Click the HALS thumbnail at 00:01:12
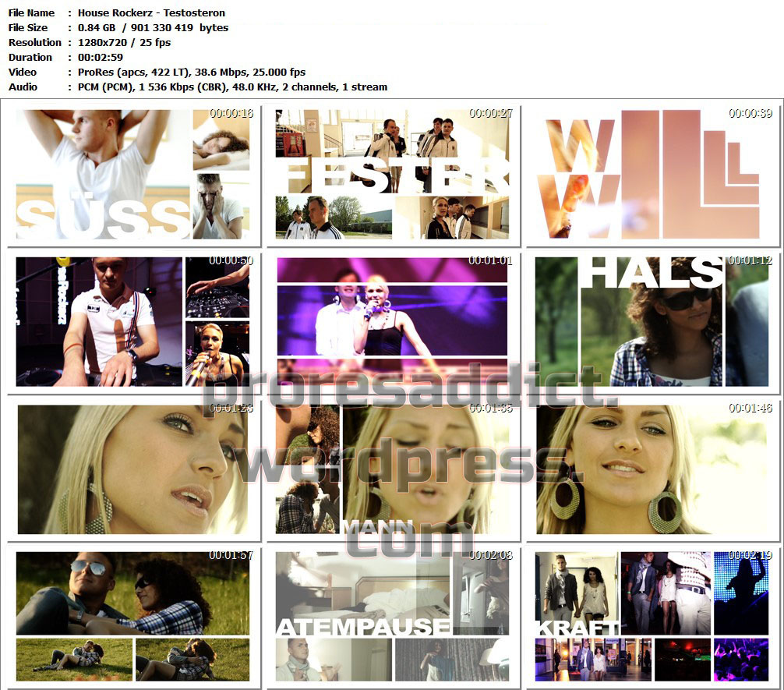The image size is (784, 690). (653, 321)
